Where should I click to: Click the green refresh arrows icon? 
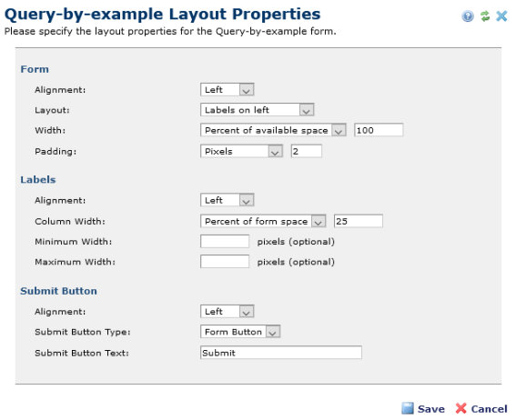click(x=485, y=15)
